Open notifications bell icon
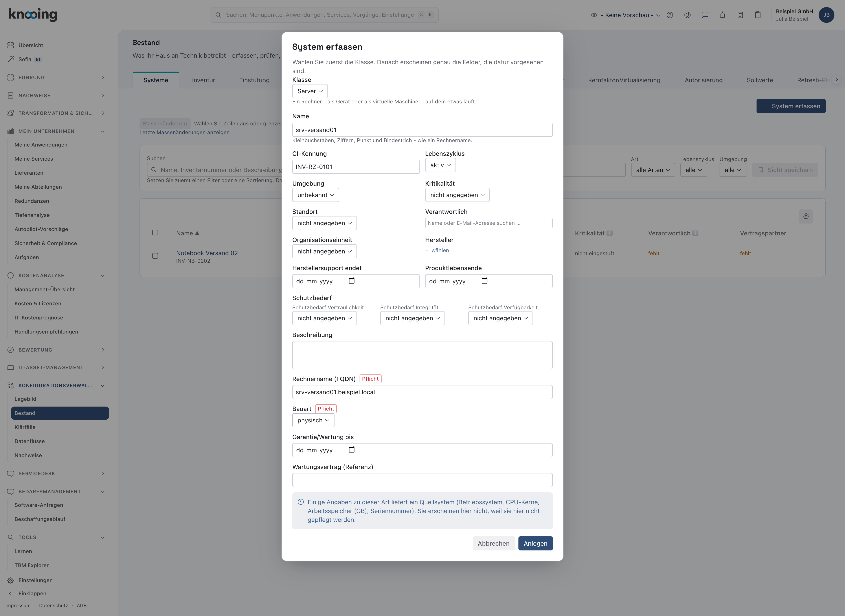The width and height of the screenshot is (845, 616). click(723, 15)
